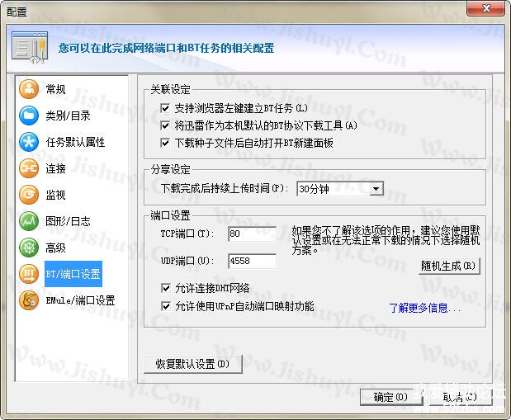Open the 高级 settings page

[x=55, y=248]
